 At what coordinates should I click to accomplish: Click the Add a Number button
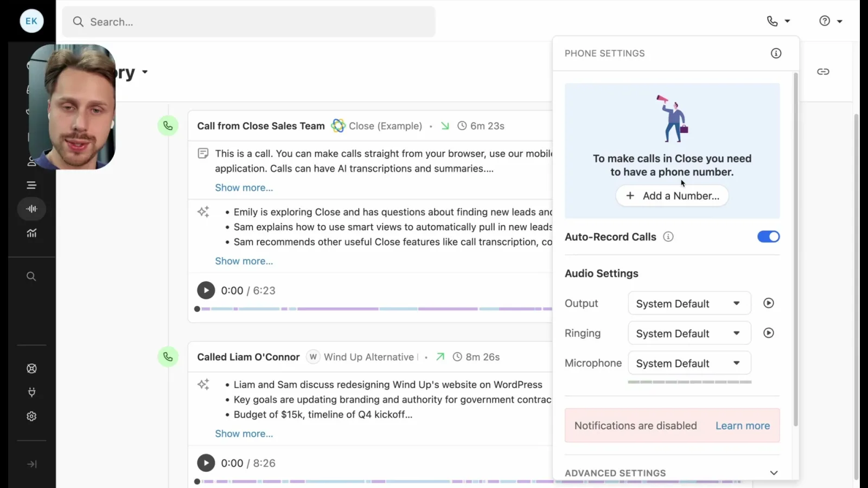[672, 196]
